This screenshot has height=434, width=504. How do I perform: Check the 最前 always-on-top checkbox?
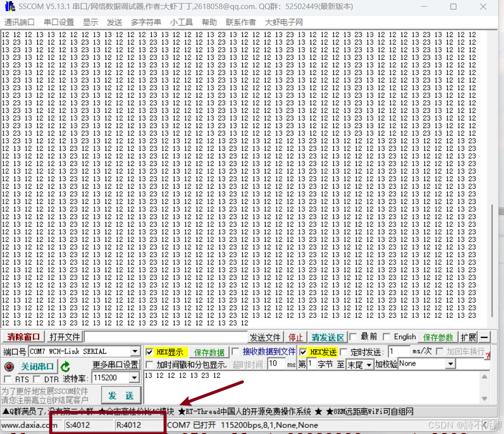[353, 337]
